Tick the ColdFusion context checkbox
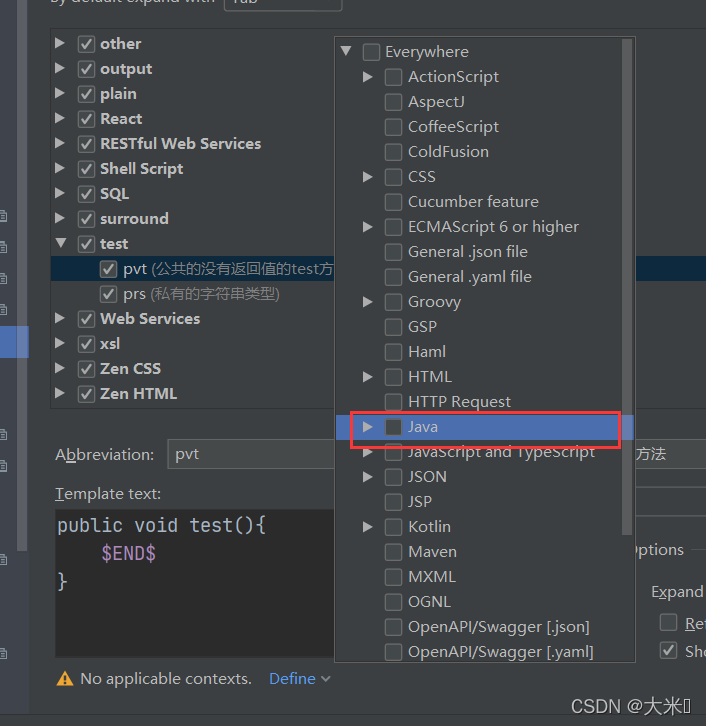The width and height of the screenshot is (706, 726). coord(394,152)
